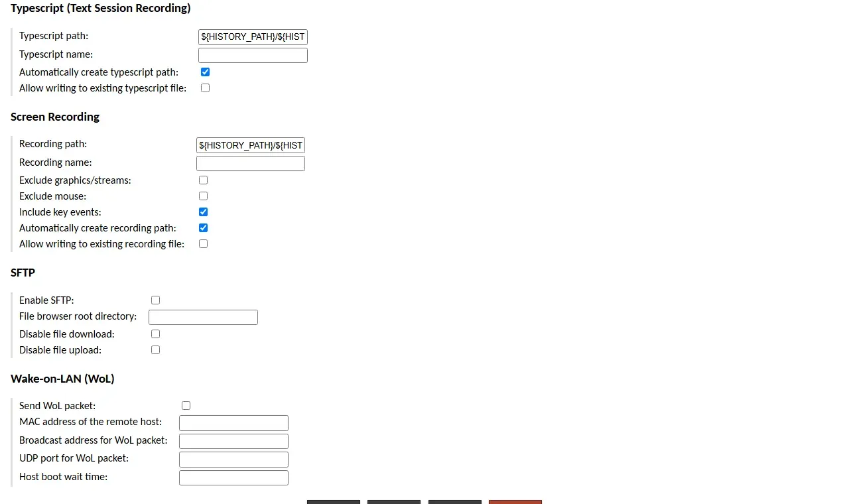Click the Wake-on-LAN (WoL) heading

tap(62, 379)
